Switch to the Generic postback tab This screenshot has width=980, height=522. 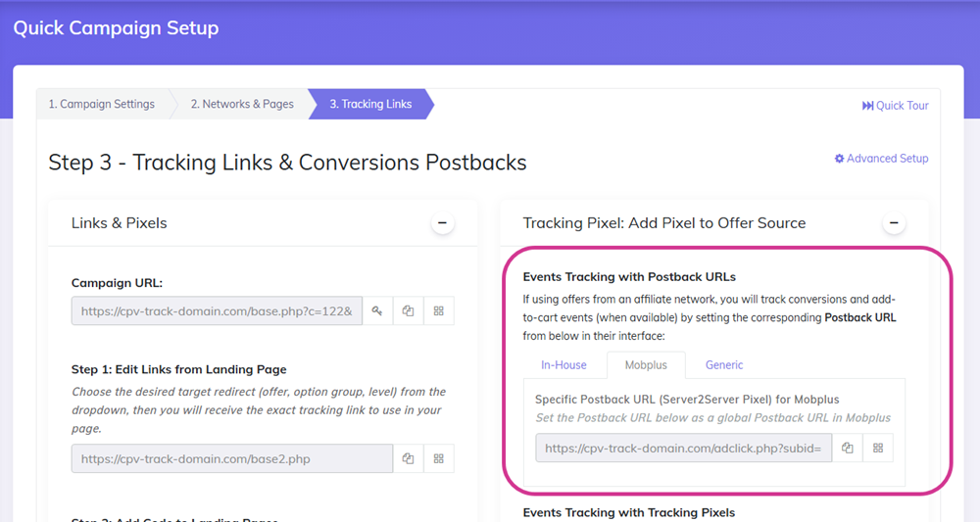tap(724, 365)
